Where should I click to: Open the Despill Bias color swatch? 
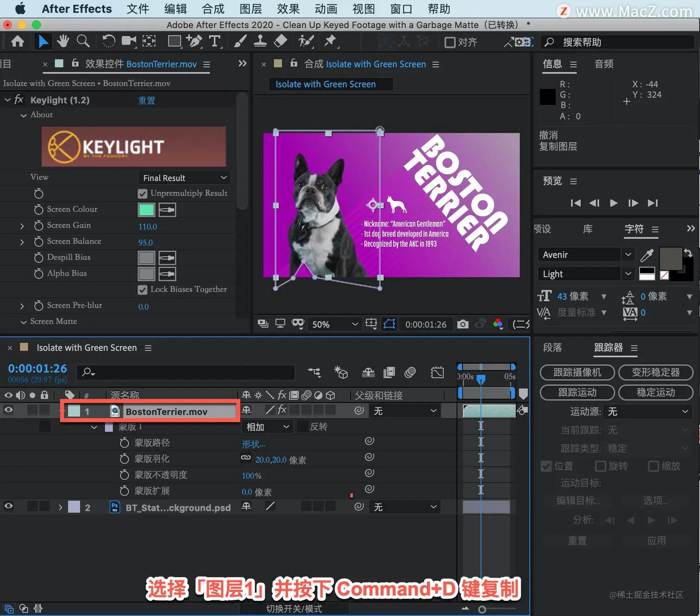point(146,258)
